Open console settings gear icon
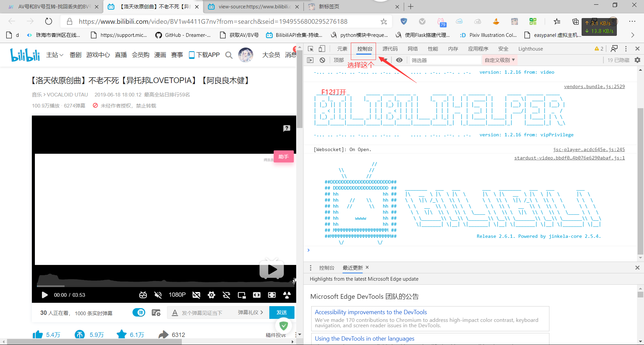This screenshot has width=644, height=345. tap(637, 60)
